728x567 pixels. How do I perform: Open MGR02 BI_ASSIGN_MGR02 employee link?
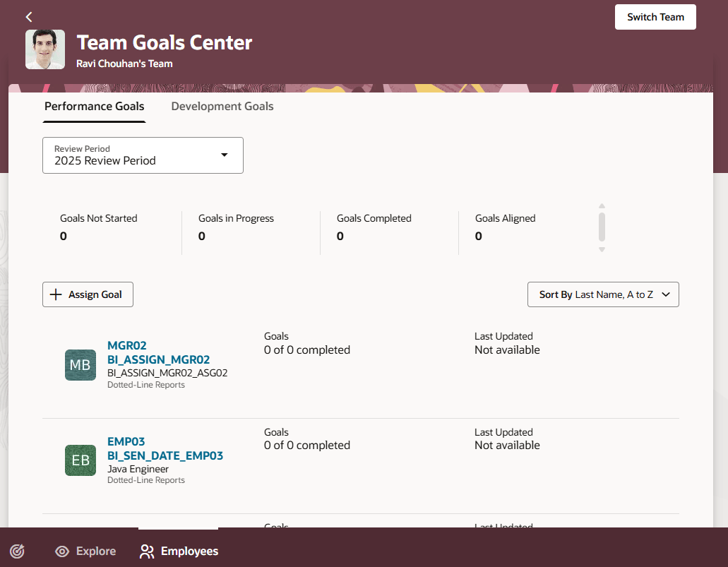click(158, 352)
